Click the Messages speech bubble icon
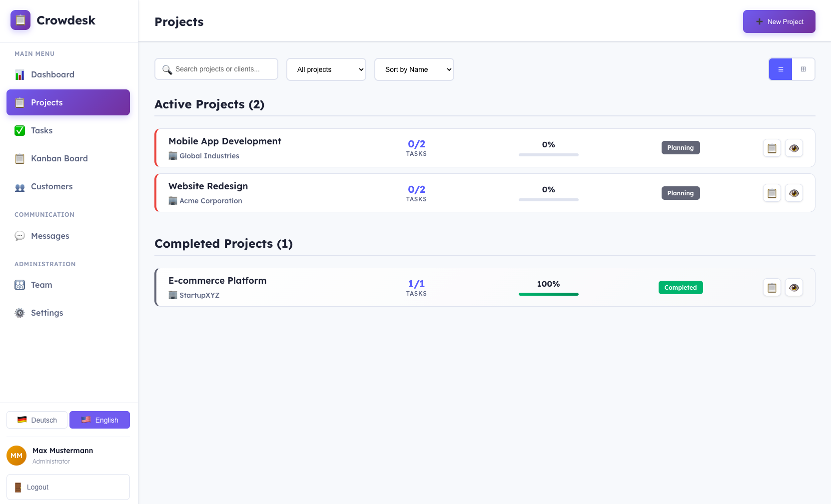The width and height of the screenshot is (831, 504). pos(20,236)
